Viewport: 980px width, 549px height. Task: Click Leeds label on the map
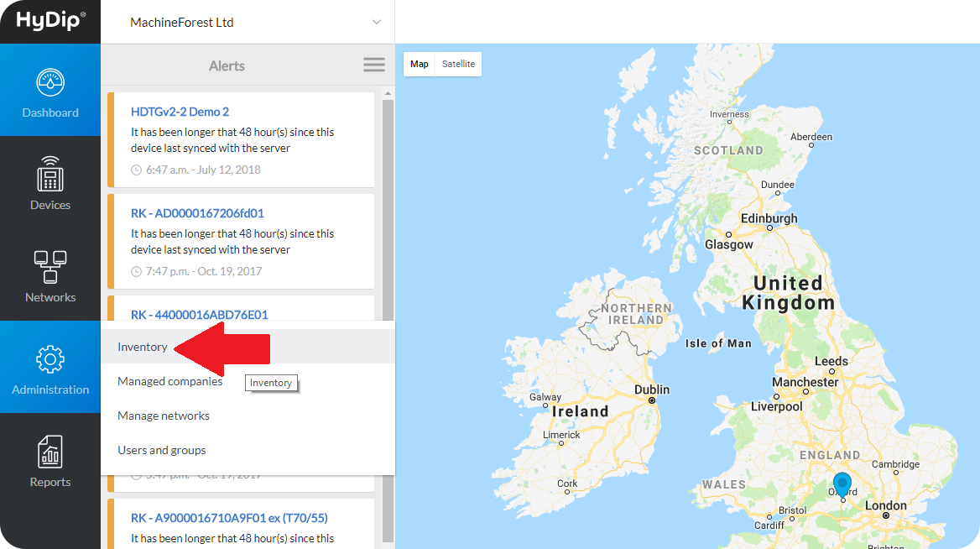831,362
